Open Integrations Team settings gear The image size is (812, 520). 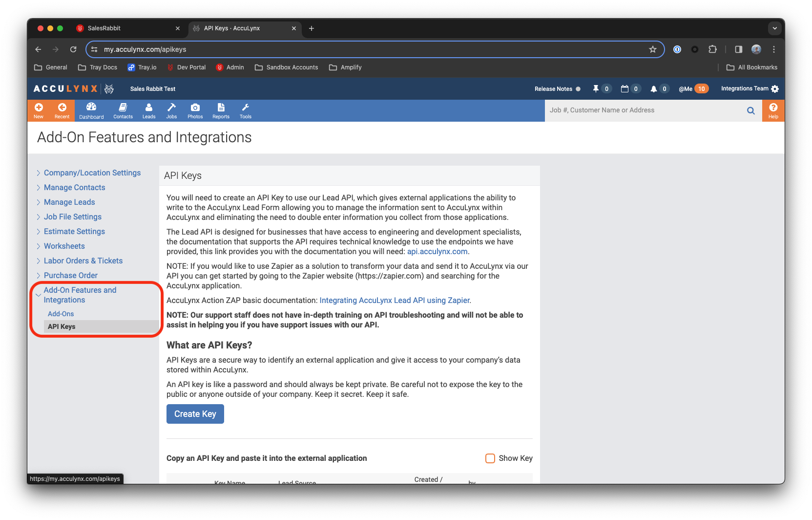(775, 89)
